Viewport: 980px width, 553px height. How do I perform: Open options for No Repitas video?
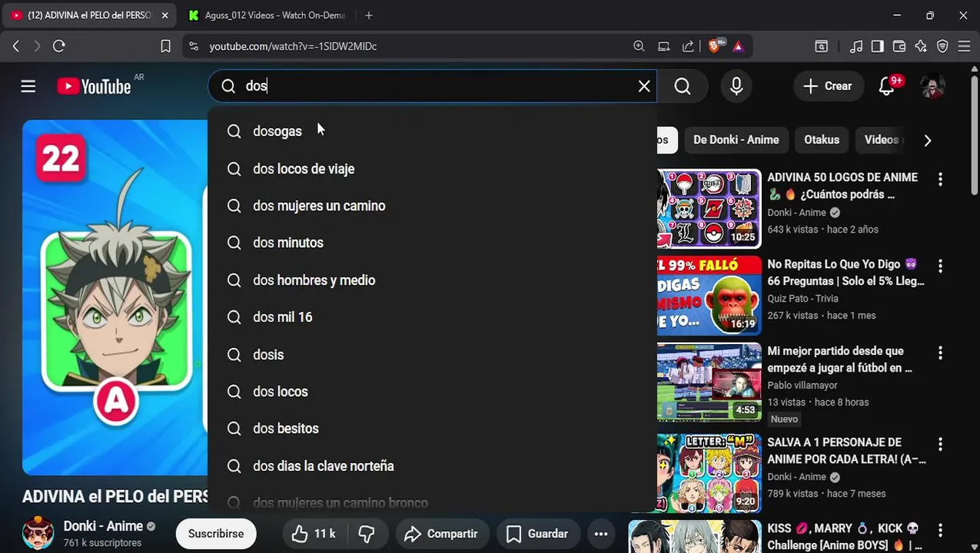point(940,266)
